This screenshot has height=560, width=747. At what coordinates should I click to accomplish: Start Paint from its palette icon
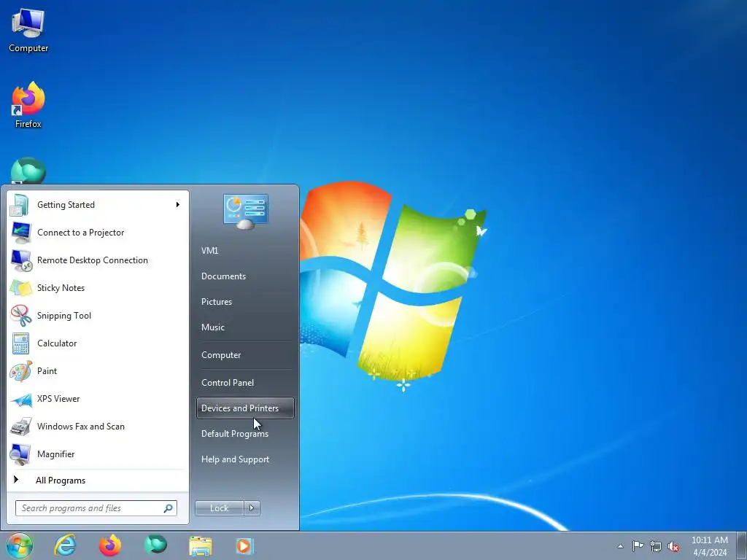point(20,371)
